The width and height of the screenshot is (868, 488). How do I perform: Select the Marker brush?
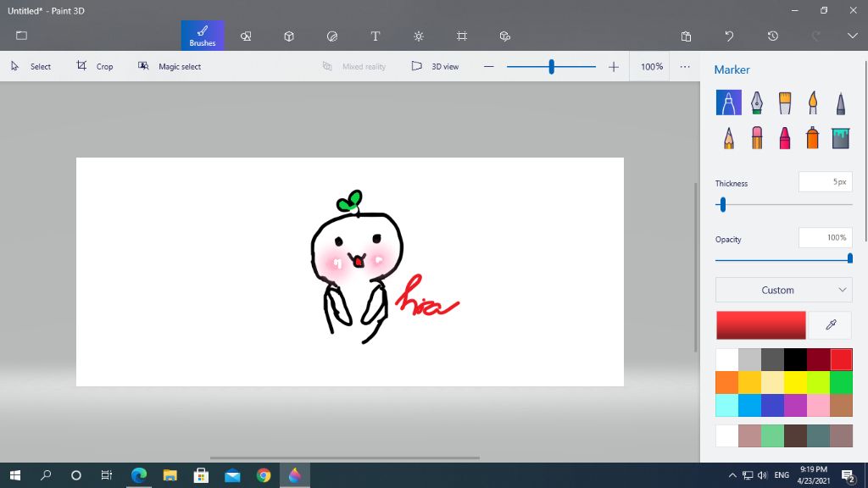tap(728, 103)
